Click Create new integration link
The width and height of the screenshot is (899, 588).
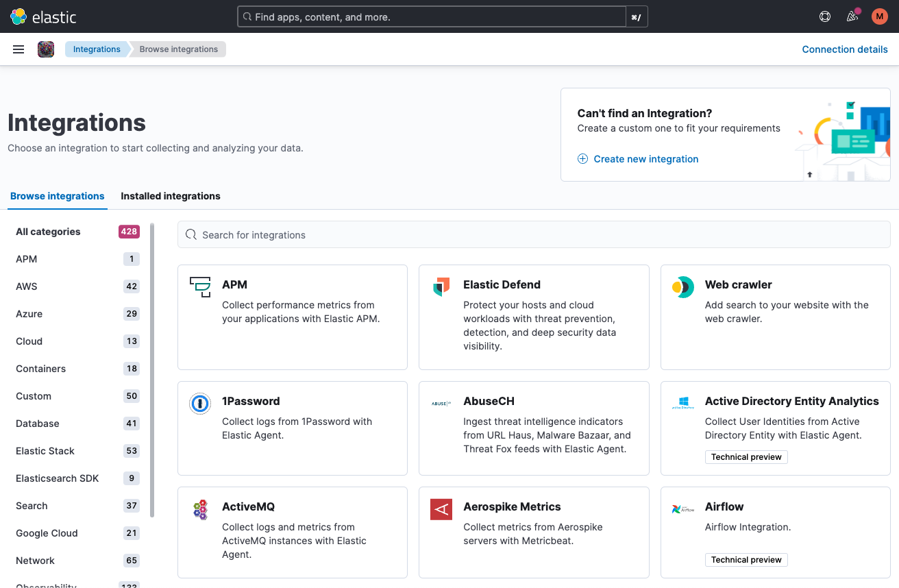(x=646, y=159)
